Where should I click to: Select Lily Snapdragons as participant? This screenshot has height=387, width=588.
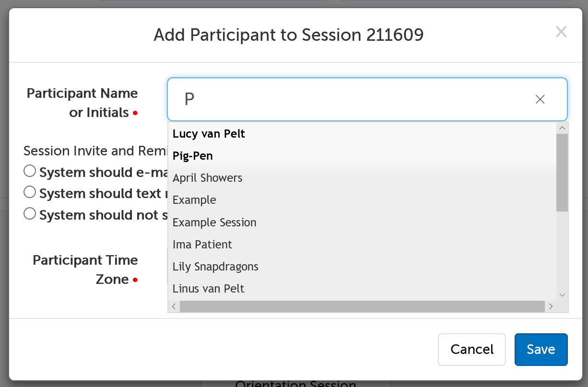215,266
